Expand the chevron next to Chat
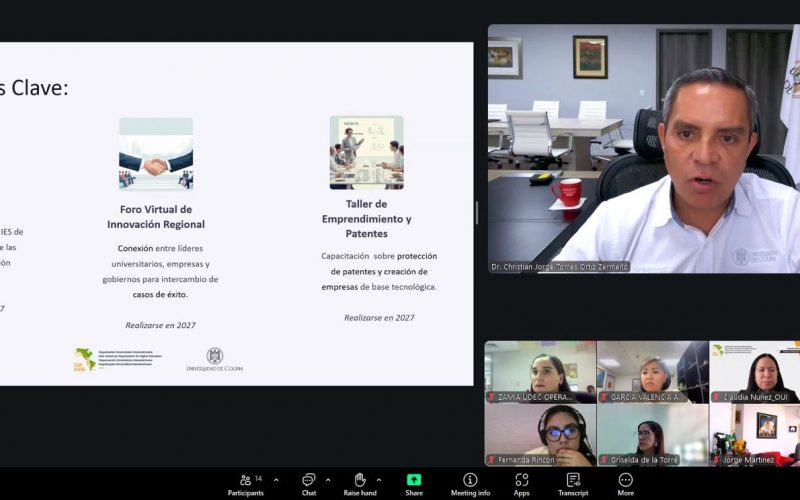Viewport: 800px width, 500px height. 329,480
